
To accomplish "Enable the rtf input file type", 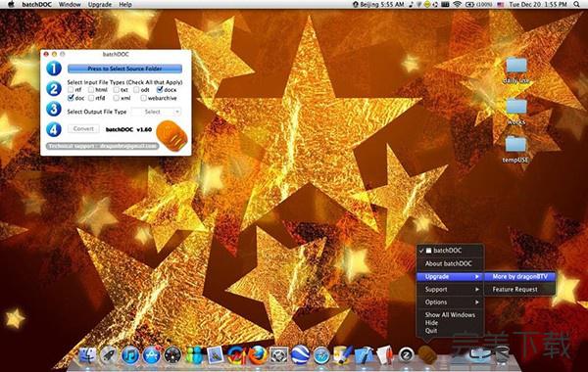I will [71, 90].
